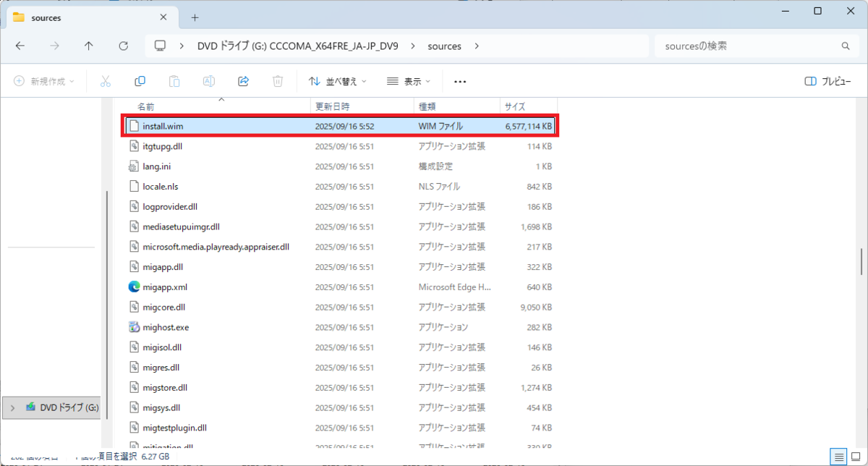Click the Share icon in toolbar
The image size is (868, 466).
point(243,82)
